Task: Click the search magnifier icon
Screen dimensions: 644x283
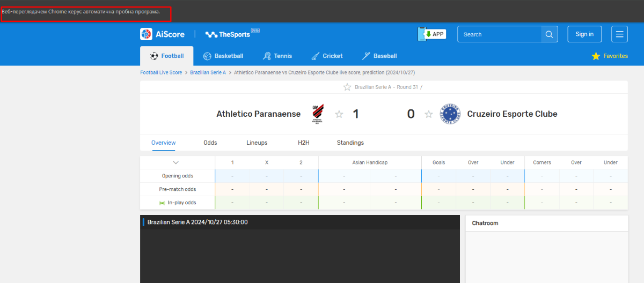Action: [x=549, y=34]
